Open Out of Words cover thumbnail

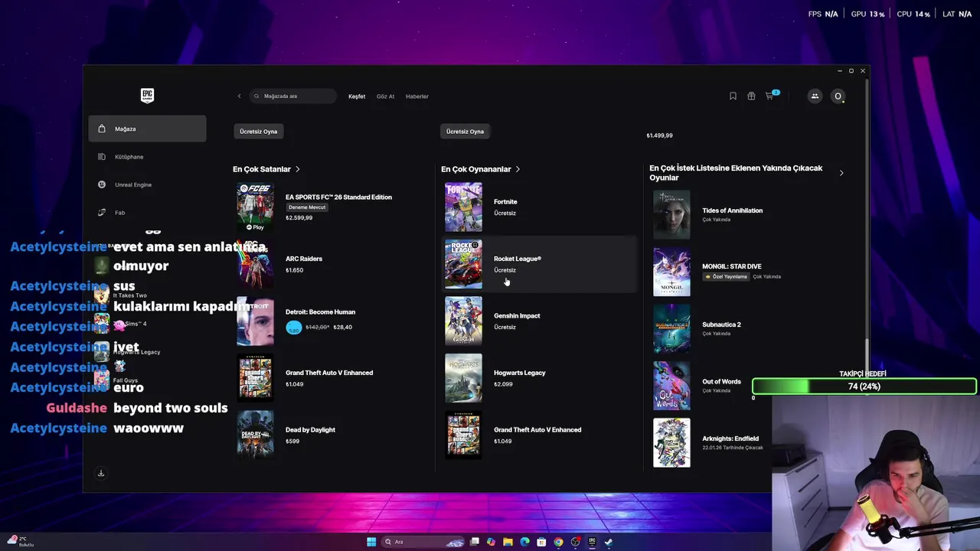coord(671,386)
